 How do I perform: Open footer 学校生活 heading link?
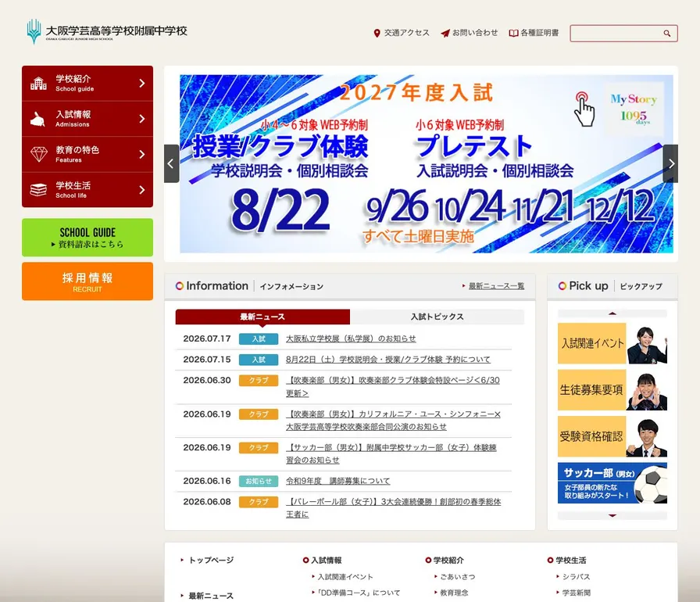point(571,560)
